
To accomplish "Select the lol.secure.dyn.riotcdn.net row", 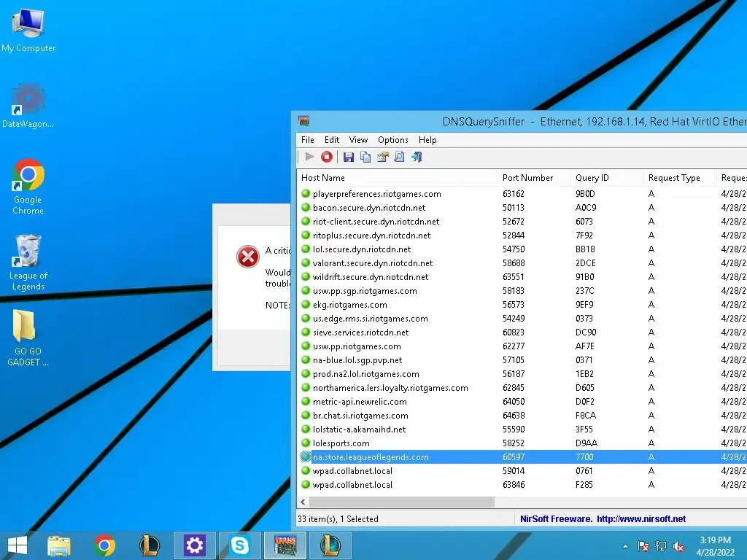I will tap(522, 249).
